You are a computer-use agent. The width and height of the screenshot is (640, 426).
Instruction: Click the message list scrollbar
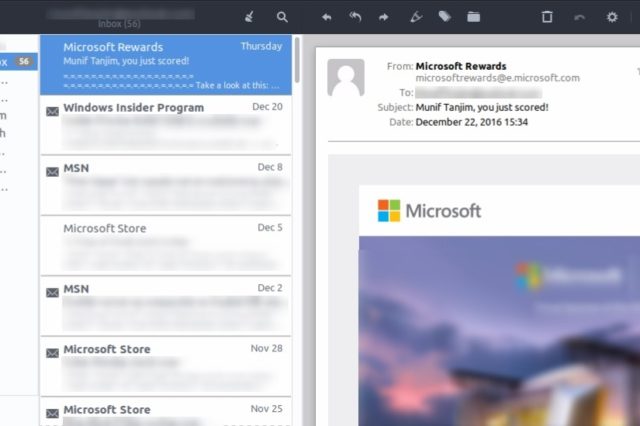tap(297, 60)
